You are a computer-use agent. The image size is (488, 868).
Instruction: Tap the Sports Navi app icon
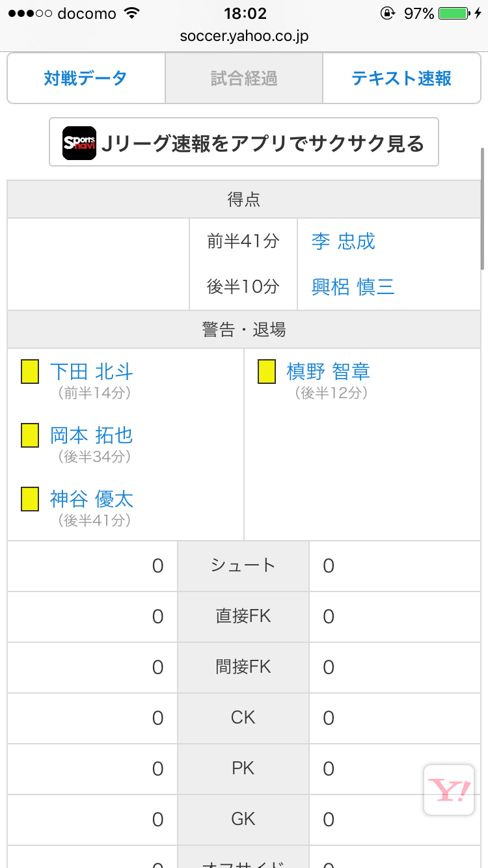point(79,142)
